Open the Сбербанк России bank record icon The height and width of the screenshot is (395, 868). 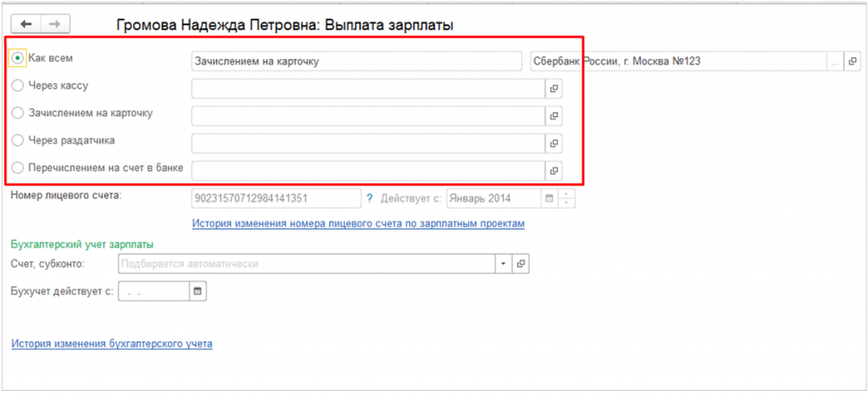(x=853, y=61)
